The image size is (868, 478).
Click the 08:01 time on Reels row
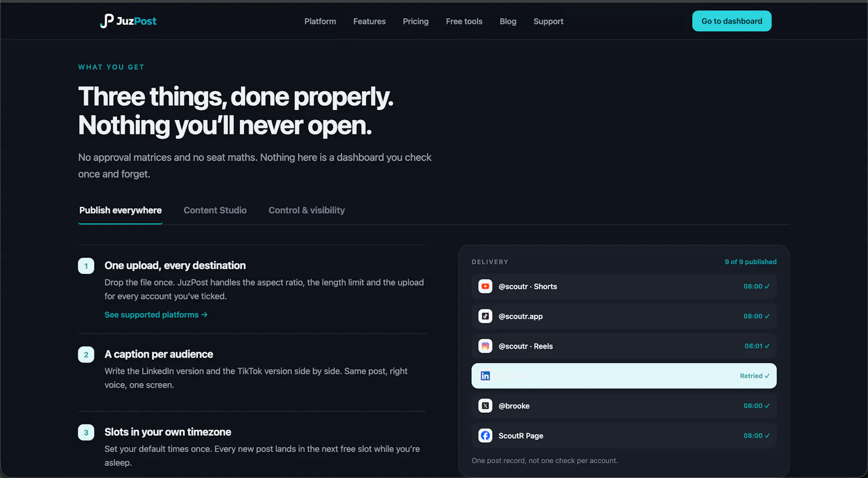[757, 346]
